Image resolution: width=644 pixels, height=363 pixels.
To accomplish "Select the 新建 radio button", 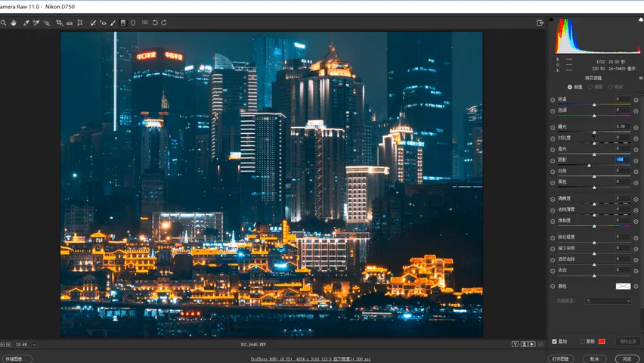I will pos(570,87).
